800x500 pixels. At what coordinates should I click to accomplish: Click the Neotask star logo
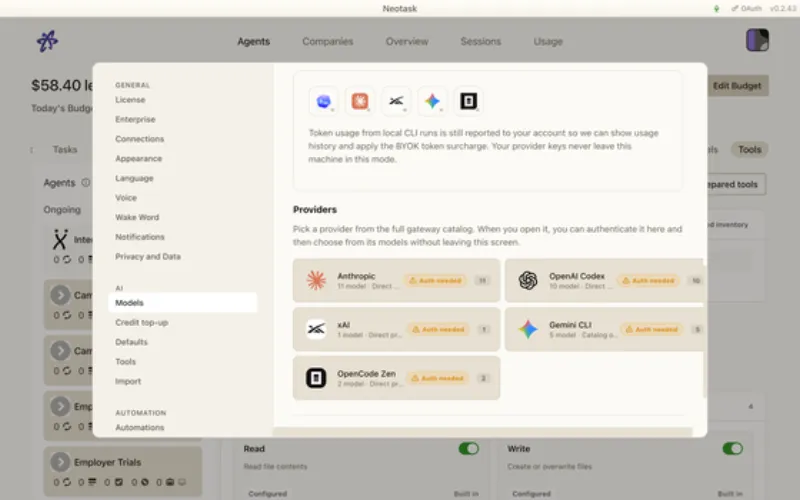[x=47, y=41]
